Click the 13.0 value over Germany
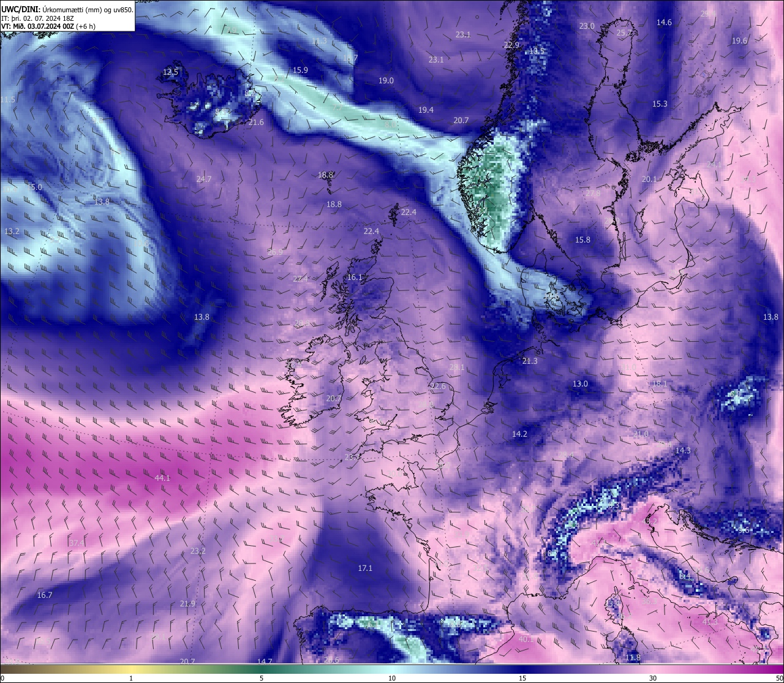Image resolution: width=784 pixels, height=683 pixels. point(580,384)
